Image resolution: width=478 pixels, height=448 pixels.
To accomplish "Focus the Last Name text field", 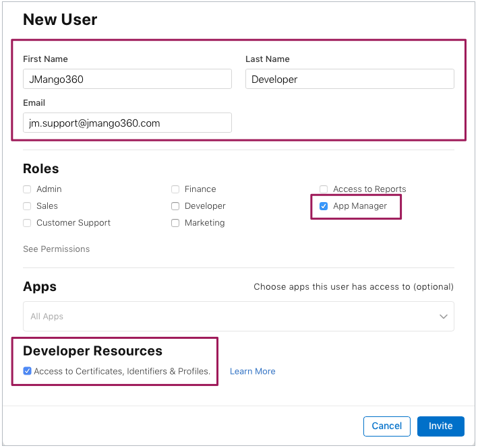I will [x=349, y=79].
